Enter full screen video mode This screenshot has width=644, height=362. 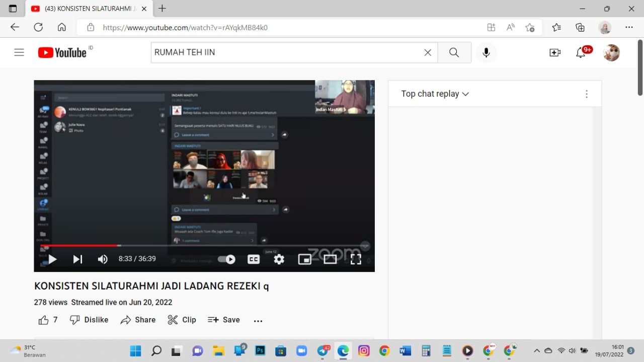[x=356, y=259]
